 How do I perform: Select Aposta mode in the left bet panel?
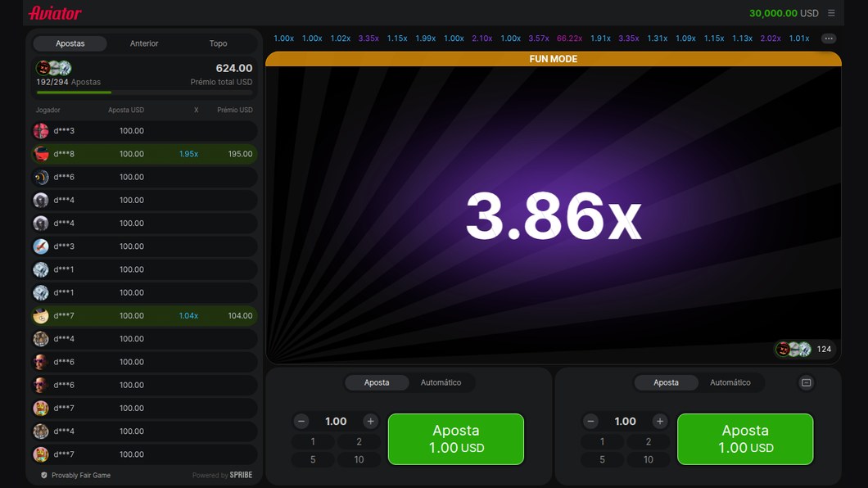[x=377, y=382]
